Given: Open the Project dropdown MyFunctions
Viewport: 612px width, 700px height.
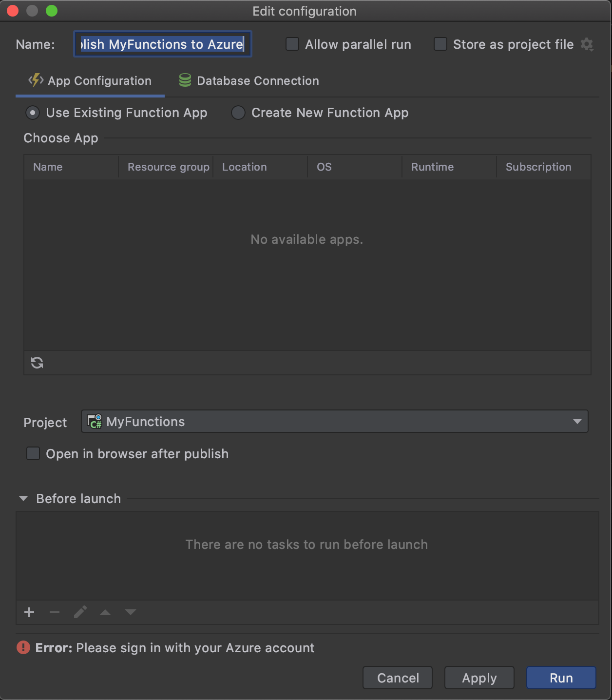Looking at the screenshot, I should (x=335, y=421).
